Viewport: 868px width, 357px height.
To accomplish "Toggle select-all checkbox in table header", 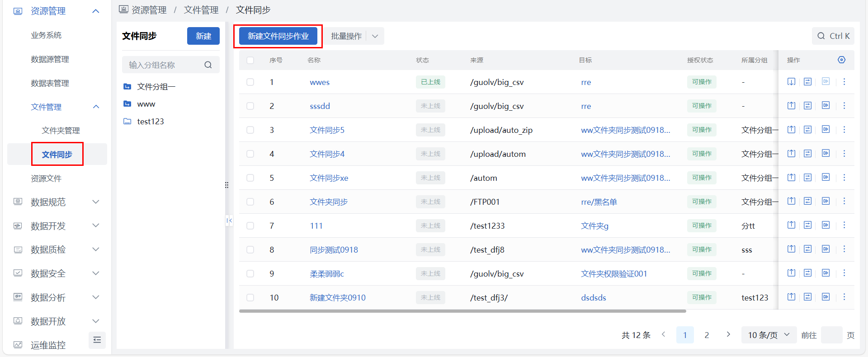I will [250, 60].
